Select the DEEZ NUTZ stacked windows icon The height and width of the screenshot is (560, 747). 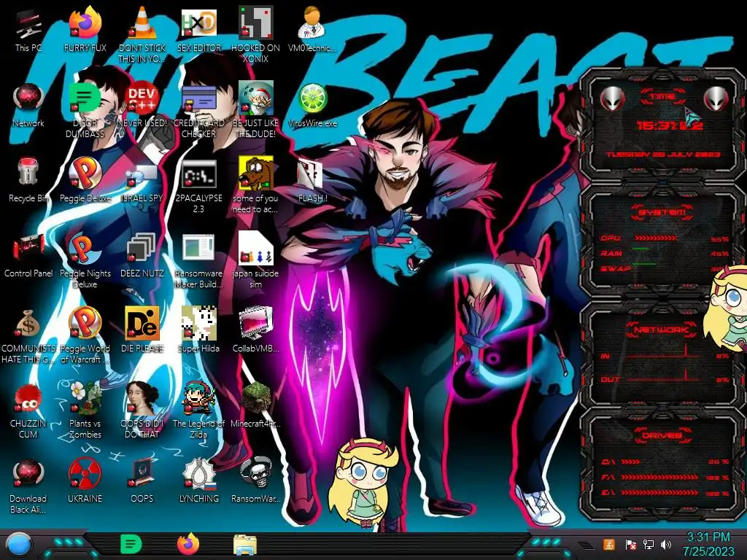(142, 248)
